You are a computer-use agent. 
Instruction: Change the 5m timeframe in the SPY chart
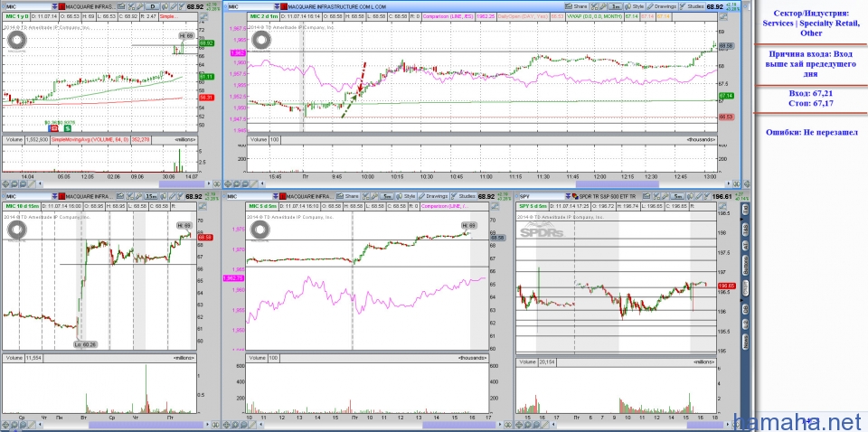(x=677, y=196)
